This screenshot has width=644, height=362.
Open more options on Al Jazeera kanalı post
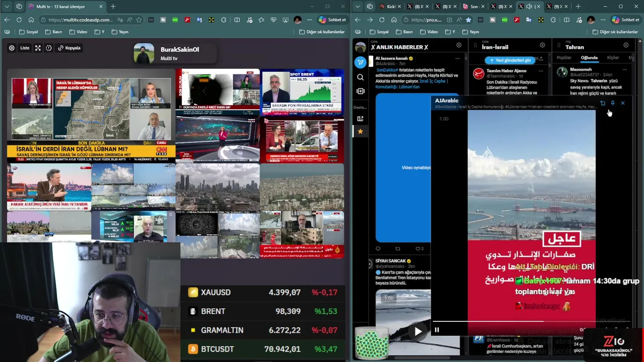(x=457, y=58)
